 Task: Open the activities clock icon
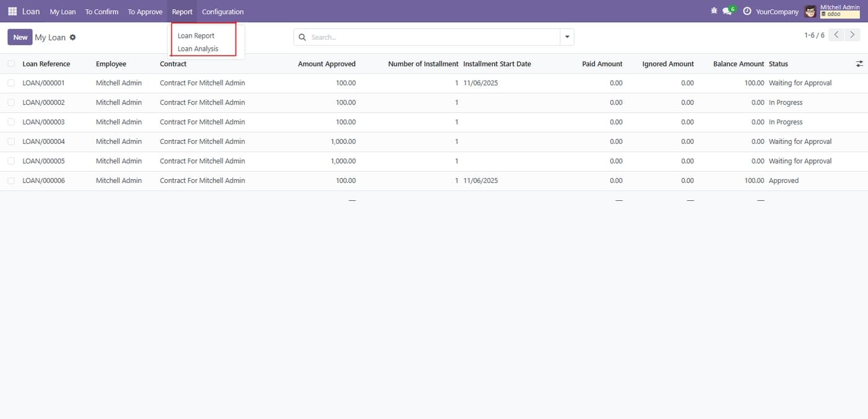pyautogui.click(x=747, y=11)
